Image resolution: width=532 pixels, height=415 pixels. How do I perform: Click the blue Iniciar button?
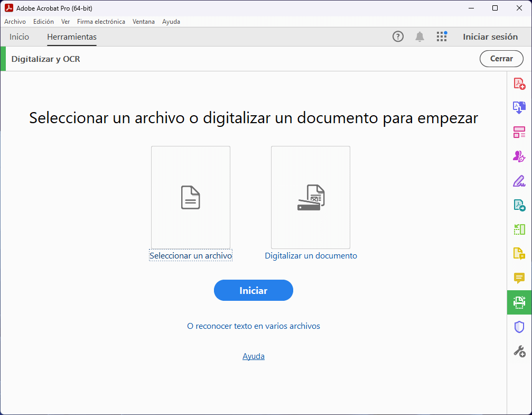click(254, 290)
